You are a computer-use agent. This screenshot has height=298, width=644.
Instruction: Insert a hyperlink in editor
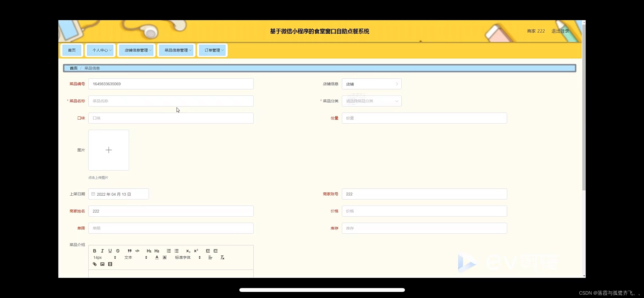95,264
